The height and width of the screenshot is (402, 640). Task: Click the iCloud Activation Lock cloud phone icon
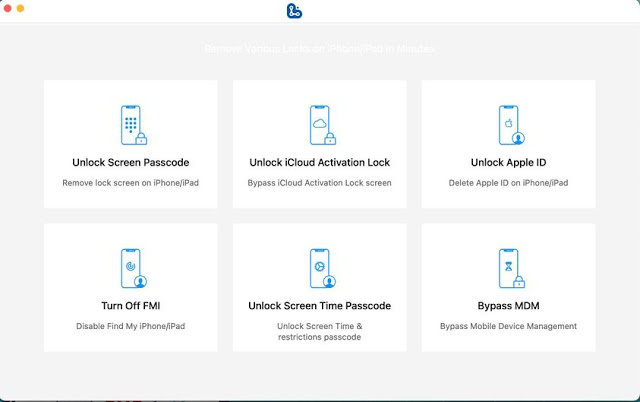322,125
